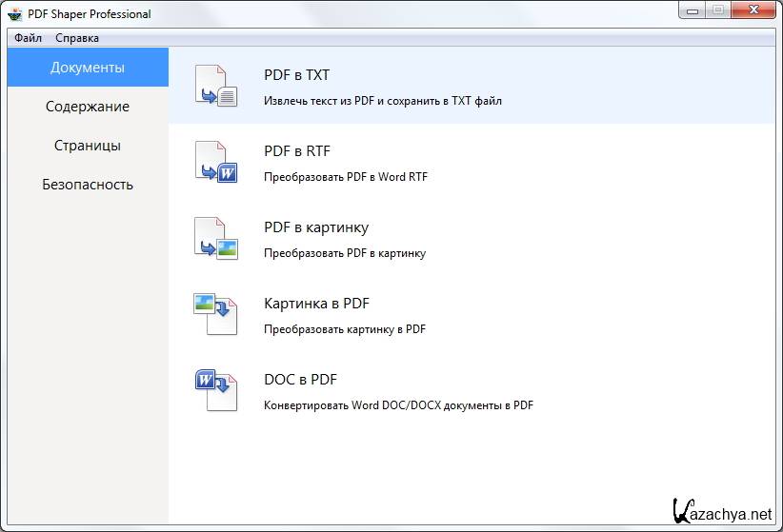783x532 pixels.
Task: Click the PDF to TXT document icon
Action: [x=215, y=86]
